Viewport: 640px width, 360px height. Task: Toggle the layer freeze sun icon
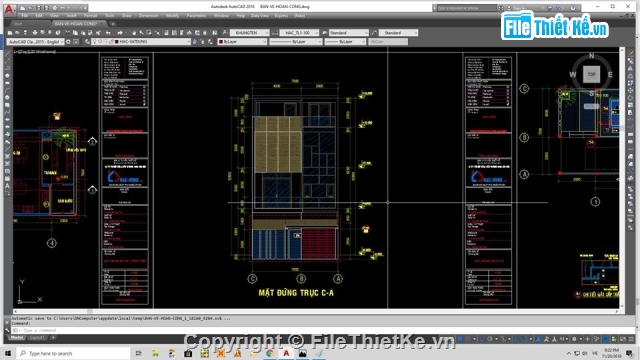coord(100,42)
